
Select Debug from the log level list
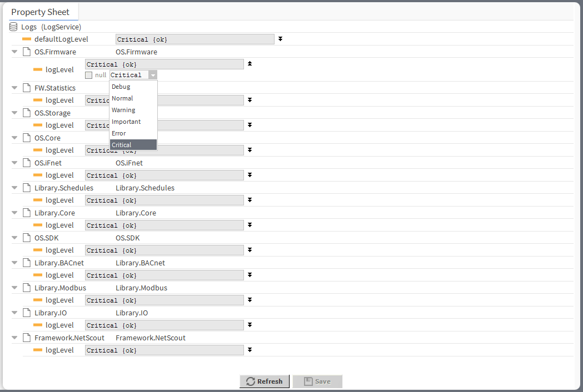(121, 87)
